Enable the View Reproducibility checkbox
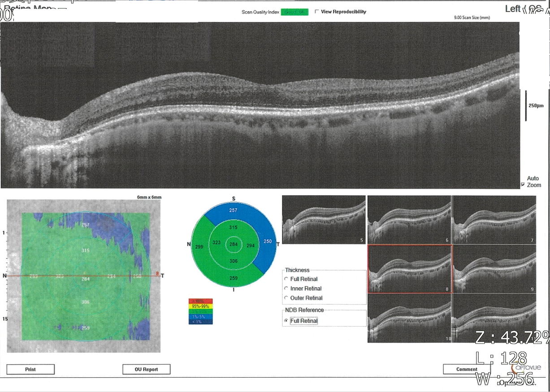 [x=317, y=12]
